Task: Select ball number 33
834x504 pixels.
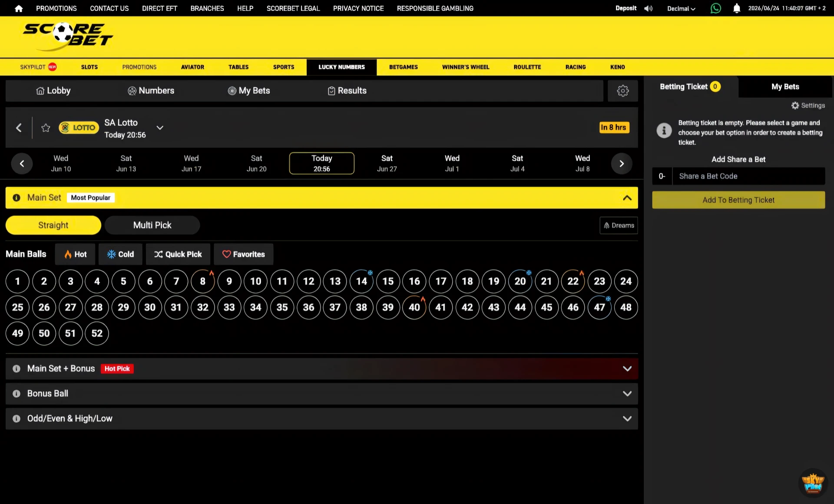Action: coord(229,307)
